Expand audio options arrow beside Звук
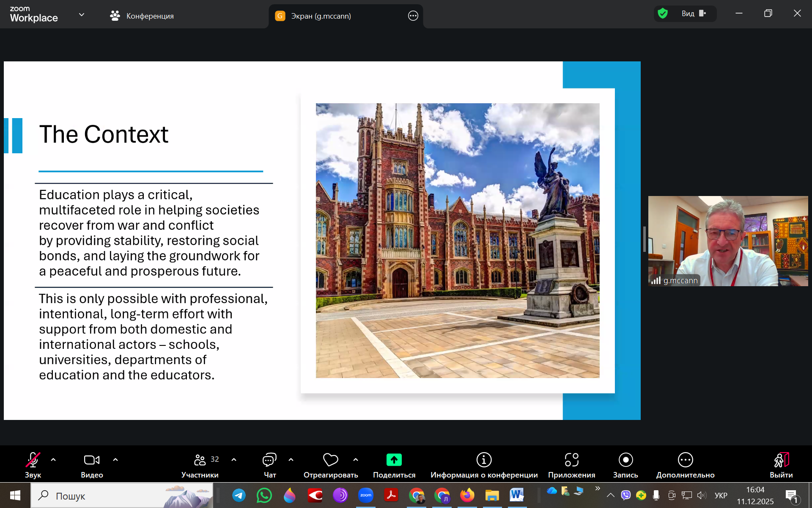 [x=53, y=459]
